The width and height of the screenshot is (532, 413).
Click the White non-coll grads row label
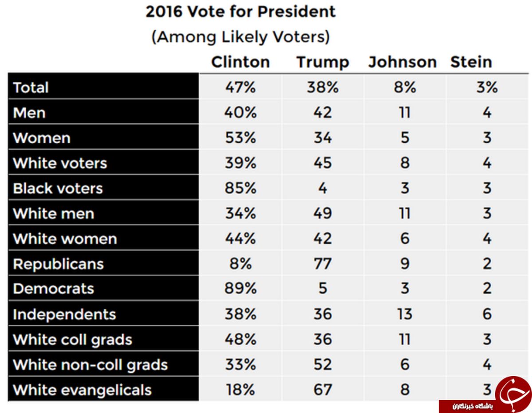coord(90,365)
